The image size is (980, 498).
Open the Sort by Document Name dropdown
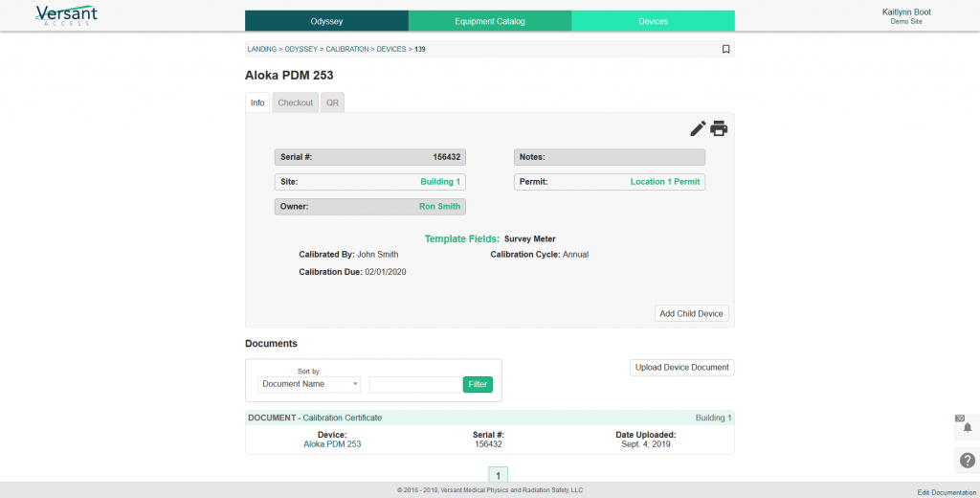[x=309, y=384]
